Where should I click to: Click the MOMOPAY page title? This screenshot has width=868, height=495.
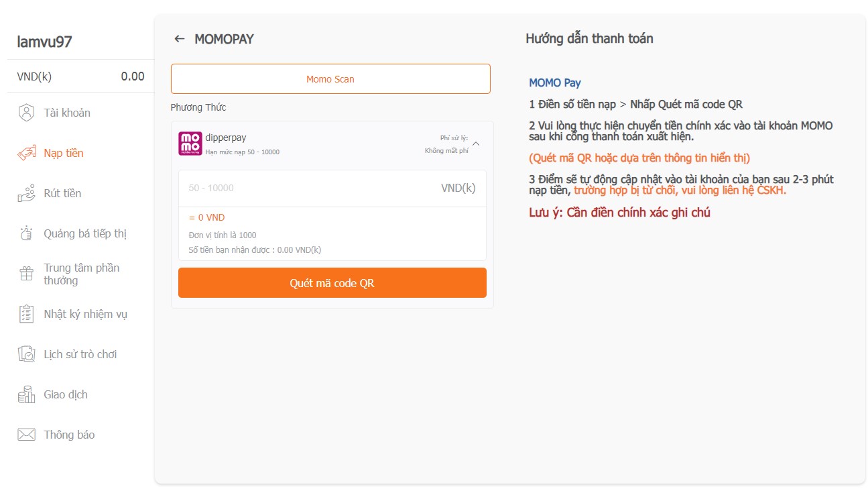coord(224,39)
